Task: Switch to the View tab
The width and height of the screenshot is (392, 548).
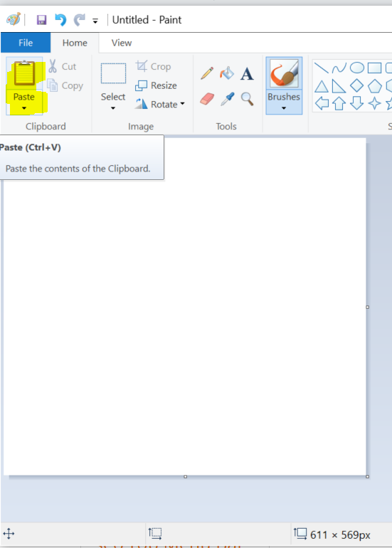Action: coord(122,43)
